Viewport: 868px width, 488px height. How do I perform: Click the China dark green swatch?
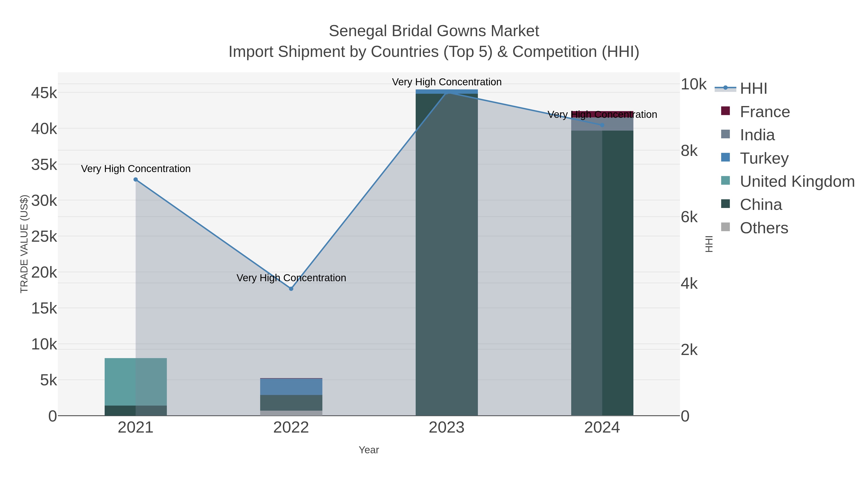click(726, 204)
